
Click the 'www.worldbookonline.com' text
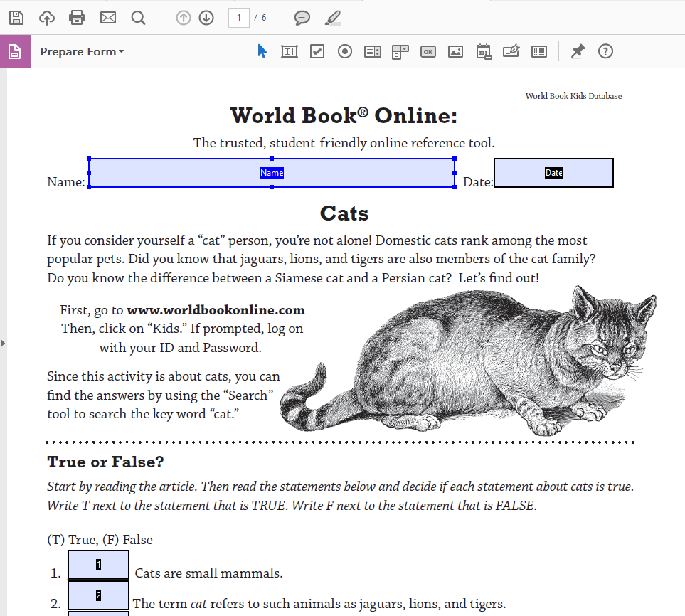216,310
